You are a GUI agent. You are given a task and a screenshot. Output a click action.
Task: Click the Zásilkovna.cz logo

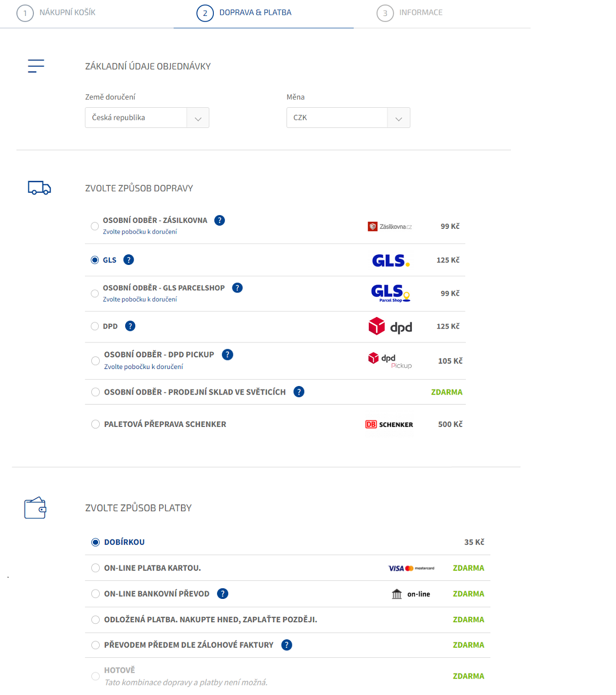(390, 227)
